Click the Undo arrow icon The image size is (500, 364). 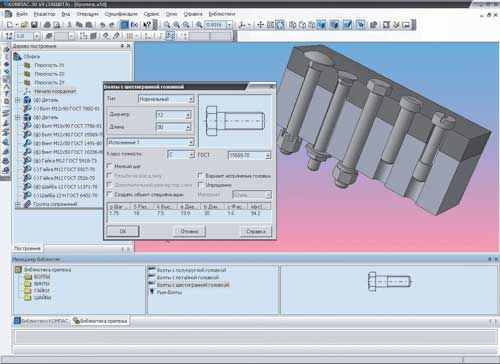coord(102,24)
